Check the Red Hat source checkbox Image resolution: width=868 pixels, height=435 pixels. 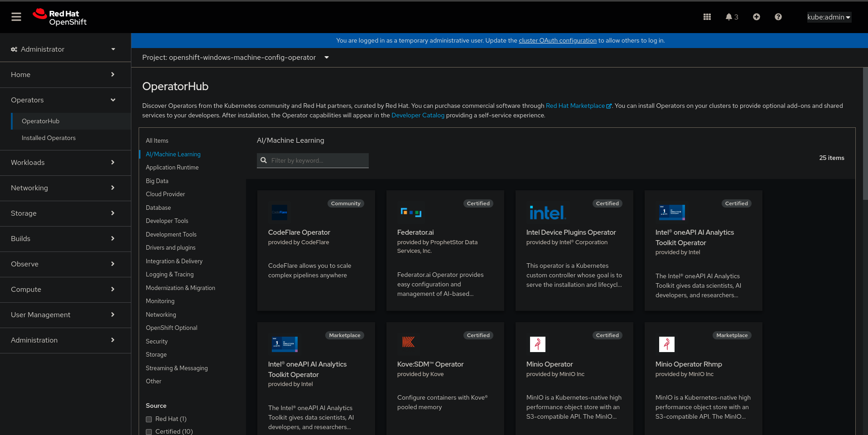click(149, 419)
